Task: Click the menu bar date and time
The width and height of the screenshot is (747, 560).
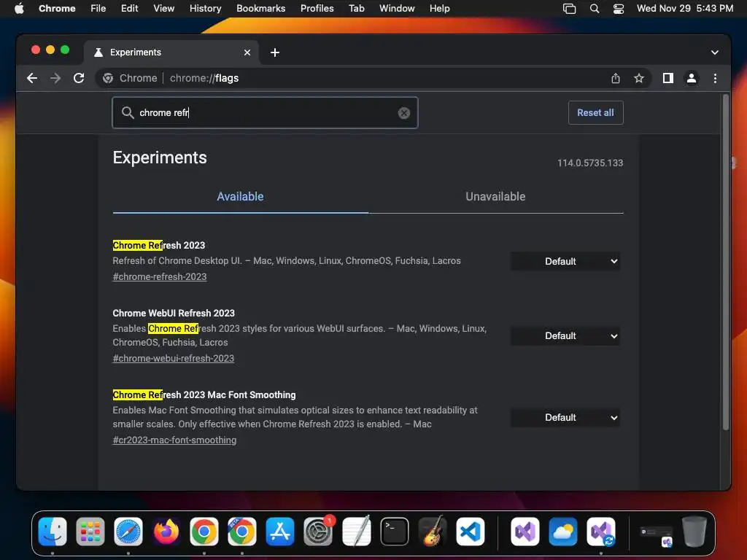Action: pos(684,9)
